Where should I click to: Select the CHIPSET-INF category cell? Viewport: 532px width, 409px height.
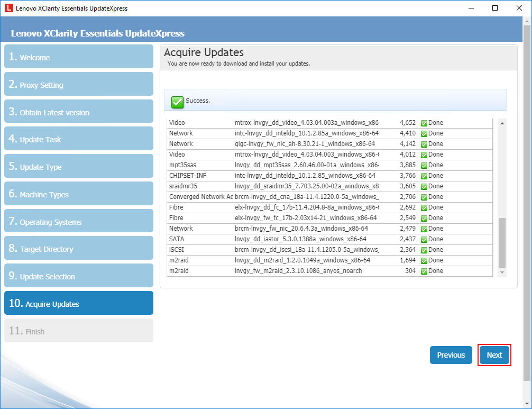coord(188,176)
